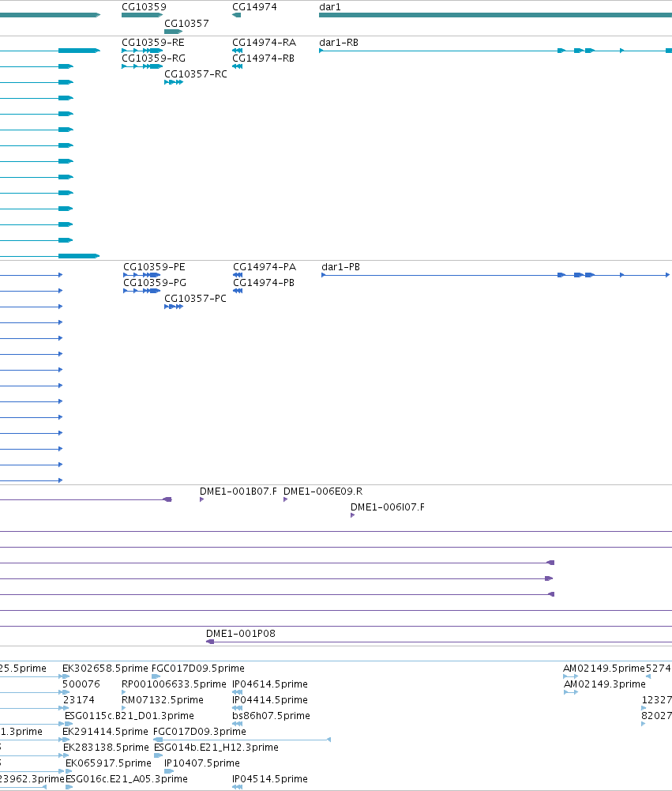Image resolution: width=672 pixels, height=791 pixels.
Task: Select the EK291414.5prime EST label
Action: pyautogui.click(x=105, y=732)
